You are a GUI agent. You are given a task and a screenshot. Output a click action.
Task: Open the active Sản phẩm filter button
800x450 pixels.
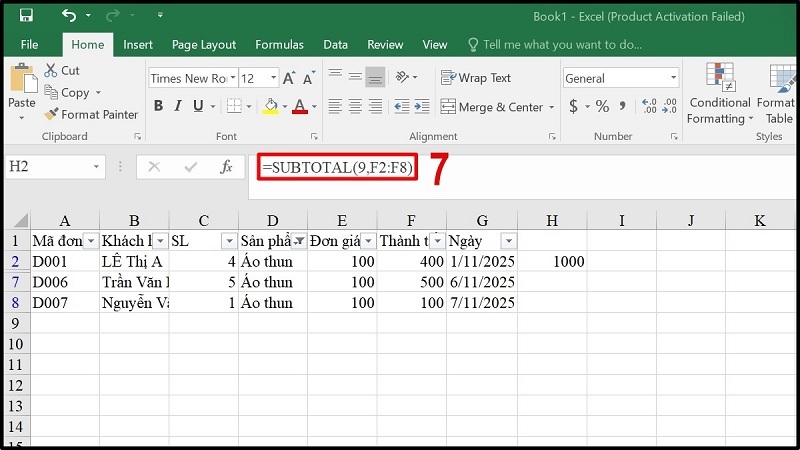click(299, 241)
